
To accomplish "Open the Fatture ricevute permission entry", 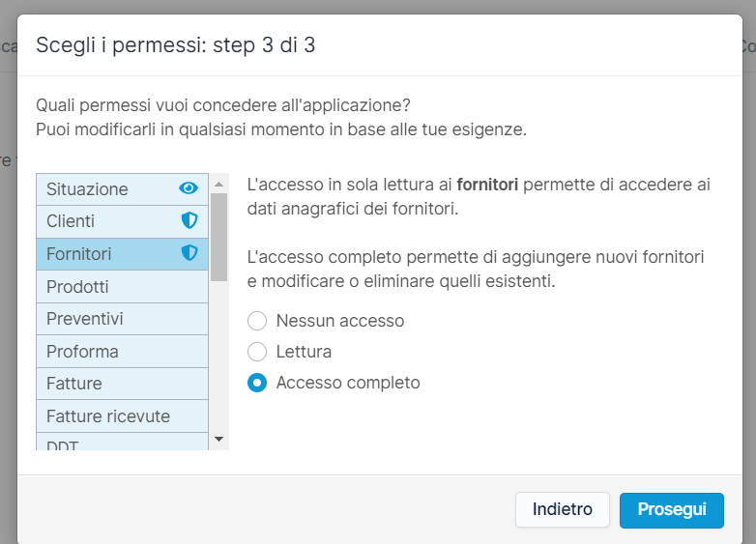I will click(108, 416).
